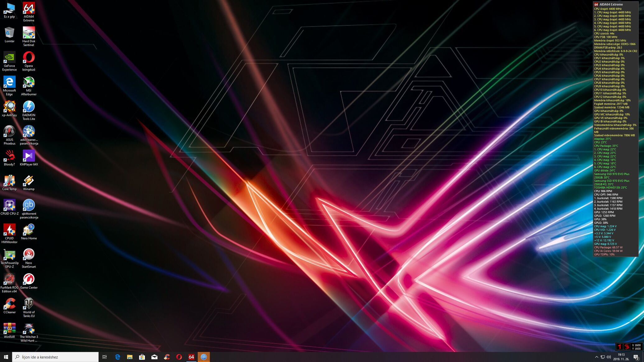Open qBittorrent from the taskbar
Image resolution: width=644 pixels, height=362 pixels.
204,357
